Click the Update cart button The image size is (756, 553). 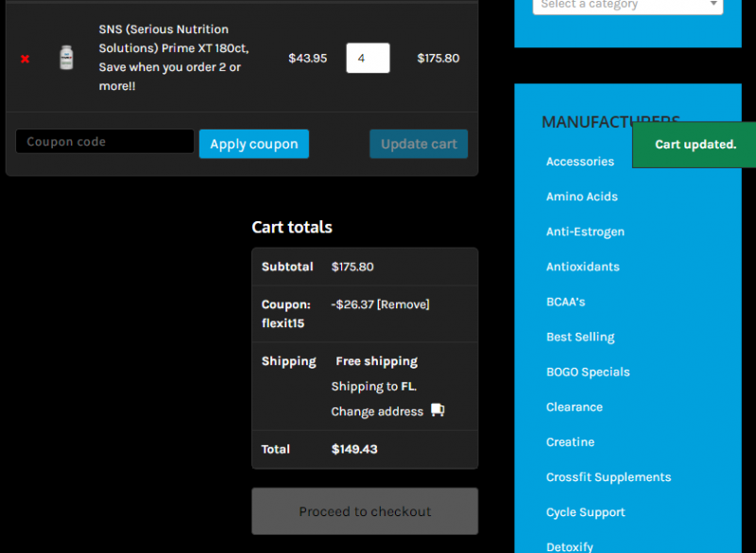coord(419,144)
